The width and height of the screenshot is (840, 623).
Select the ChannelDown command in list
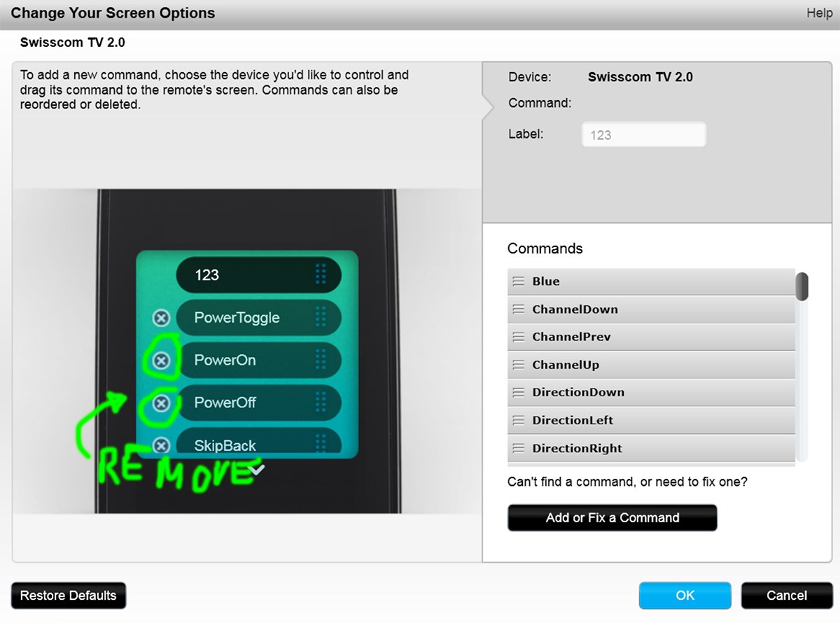click(x=651, y=309)
